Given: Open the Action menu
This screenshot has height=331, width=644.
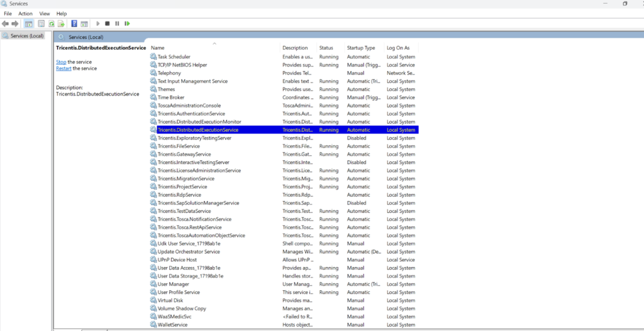Looking at the screenshot, I should pos(25,14).
